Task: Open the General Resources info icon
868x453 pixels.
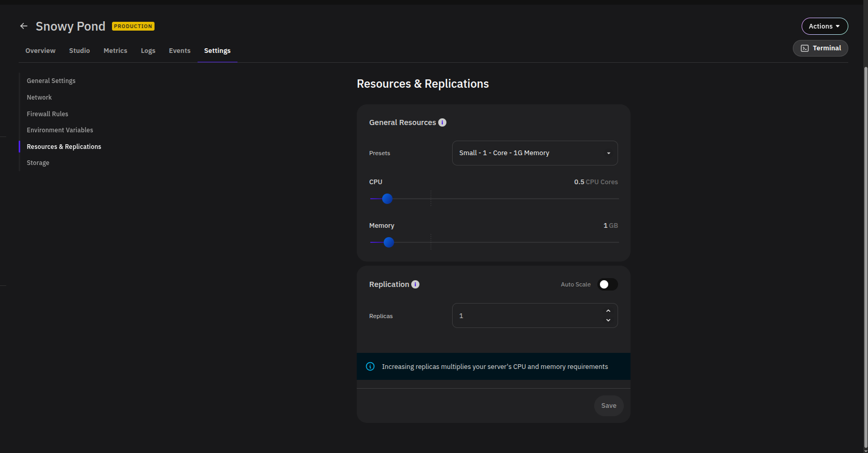Action: (442, 122)
